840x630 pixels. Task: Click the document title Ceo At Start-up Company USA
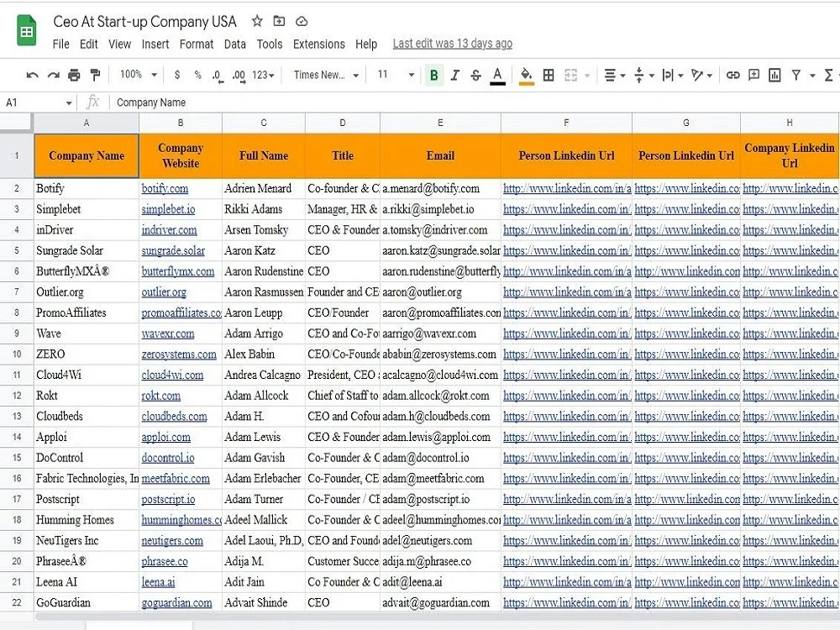[144, 22]
